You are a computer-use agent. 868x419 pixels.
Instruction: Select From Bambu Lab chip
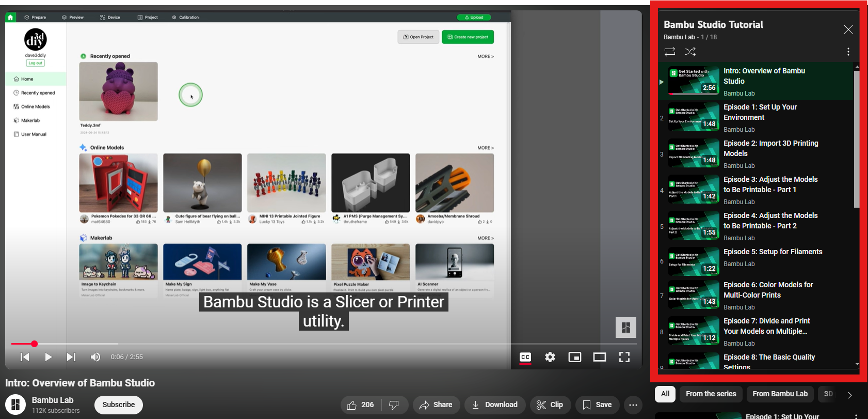pyautogui.click(x=780, y=394)
